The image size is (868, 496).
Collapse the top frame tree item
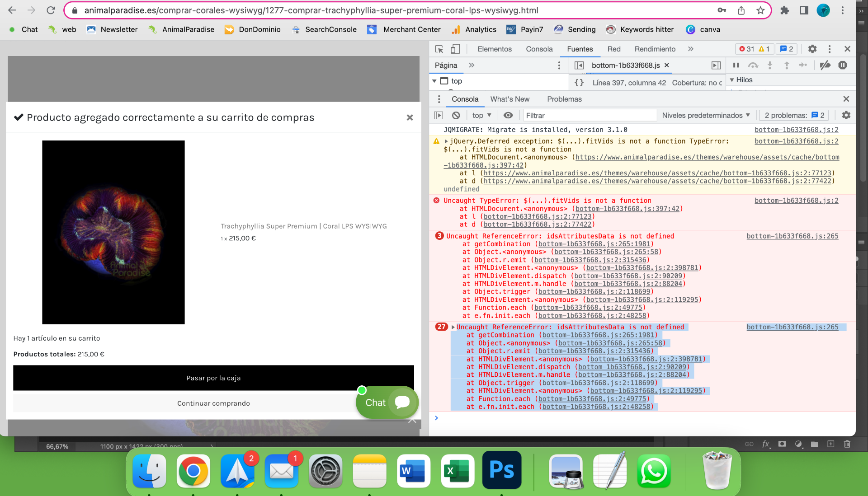(434, 81)
